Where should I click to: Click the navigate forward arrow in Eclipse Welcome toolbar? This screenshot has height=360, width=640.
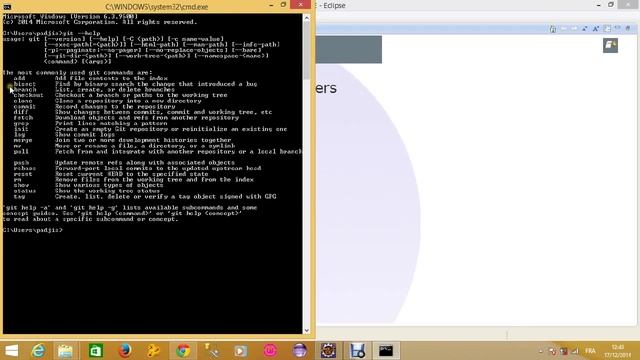(x=574, y=29)
